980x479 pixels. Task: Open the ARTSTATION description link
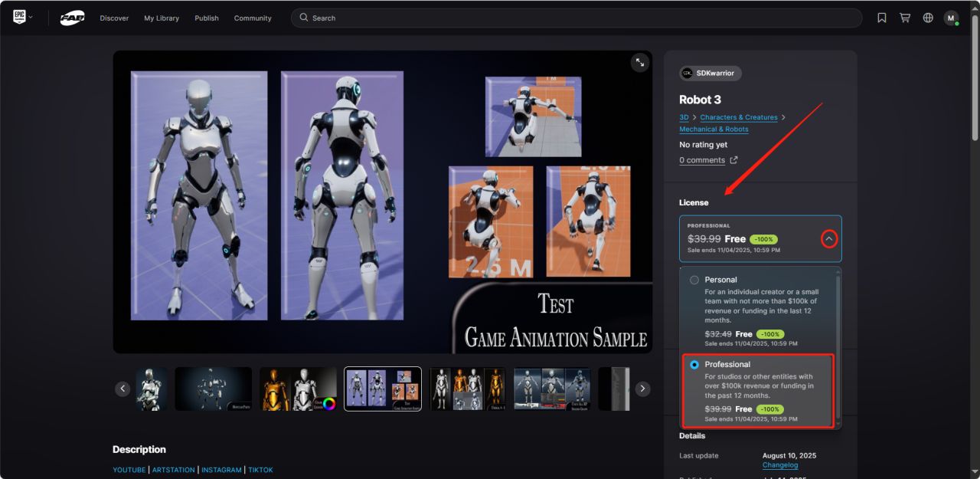(x=174, y=470)
